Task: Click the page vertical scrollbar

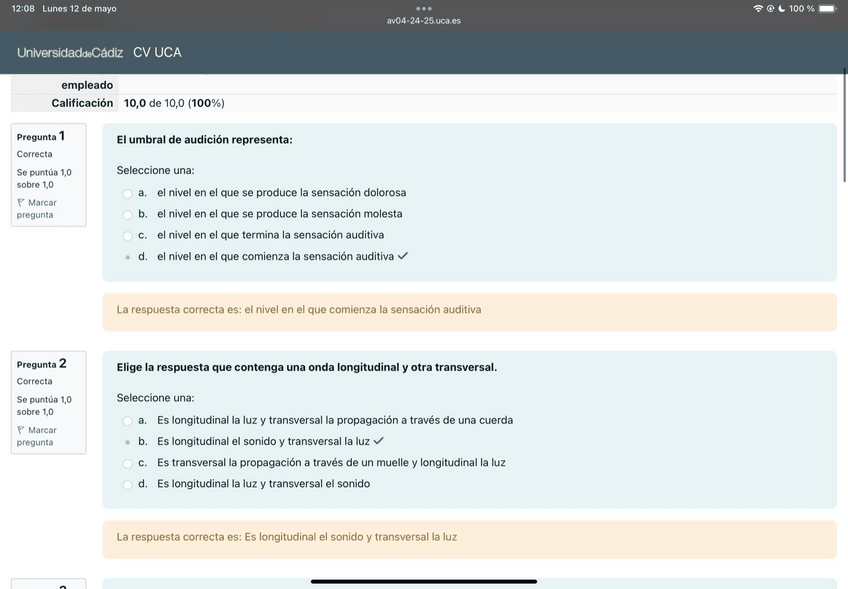Action: [845, 125]
